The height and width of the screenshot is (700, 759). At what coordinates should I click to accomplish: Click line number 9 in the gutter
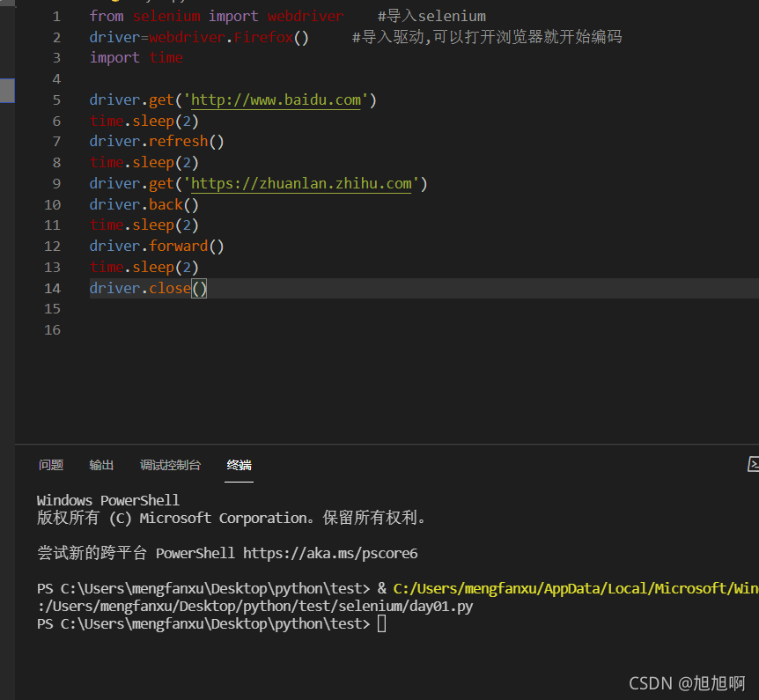(x=56, y=184)
